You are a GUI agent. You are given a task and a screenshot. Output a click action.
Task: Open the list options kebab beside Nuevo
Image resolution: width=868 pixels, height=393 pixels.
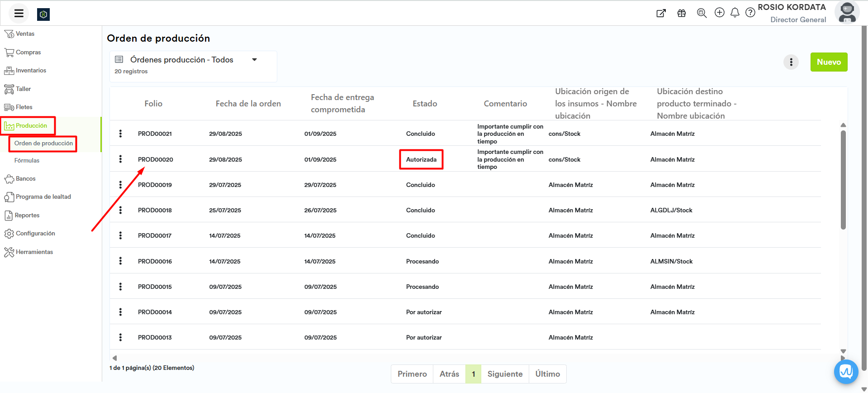pyautogui.click(x=791, y=62)
